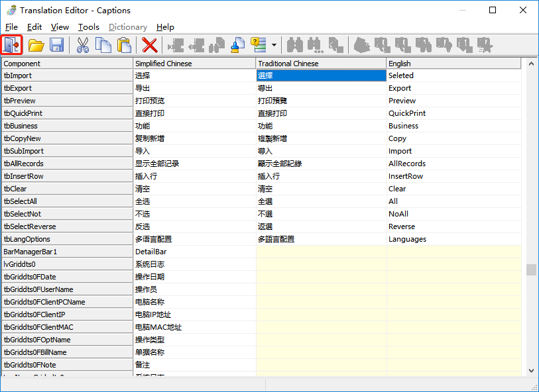Click the English cell 'NoAll'
This screenshot has height=392, width=539.
pyautogui.click(x=453, y=214)
